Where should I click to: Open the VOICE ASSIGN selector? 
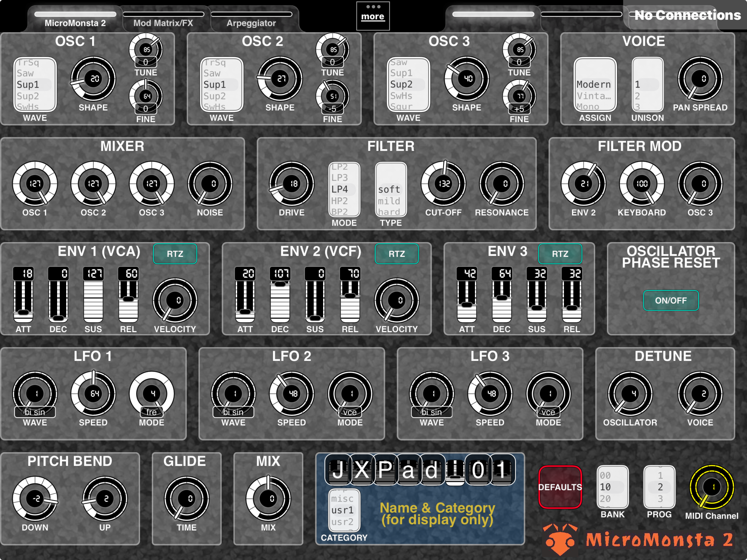(595, 84)
